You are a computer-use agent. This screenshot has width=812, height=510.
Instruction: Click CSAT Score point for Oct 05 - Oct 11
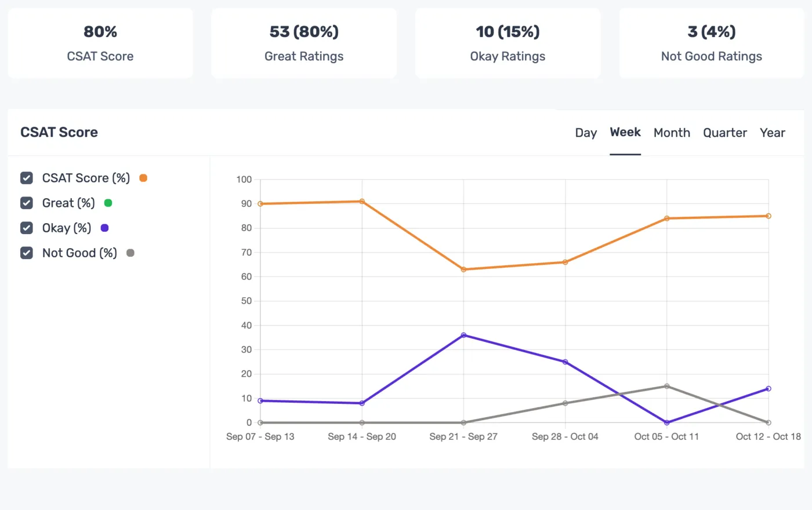click(x=667, y=218)
